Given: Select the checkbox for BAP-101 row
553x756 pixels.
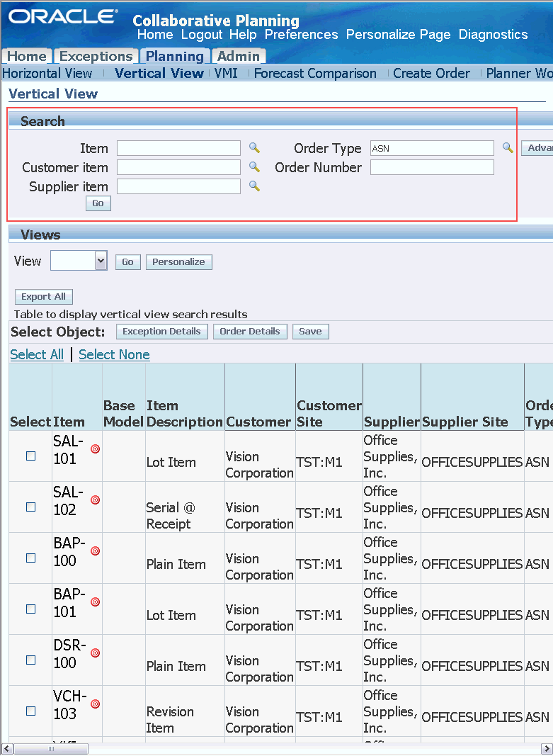Looking at the screenshot, I should tap(31, 609).
